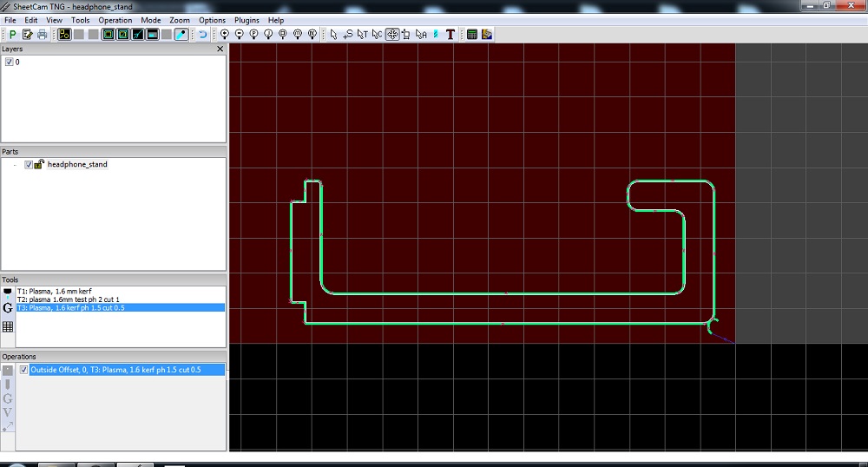The image size is (868, 467).
Task: Select the arrow-C pointer tool
Action: [377, 35]
